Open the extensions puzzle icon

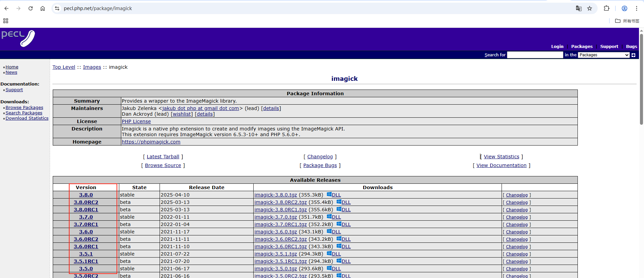[606, 8]
